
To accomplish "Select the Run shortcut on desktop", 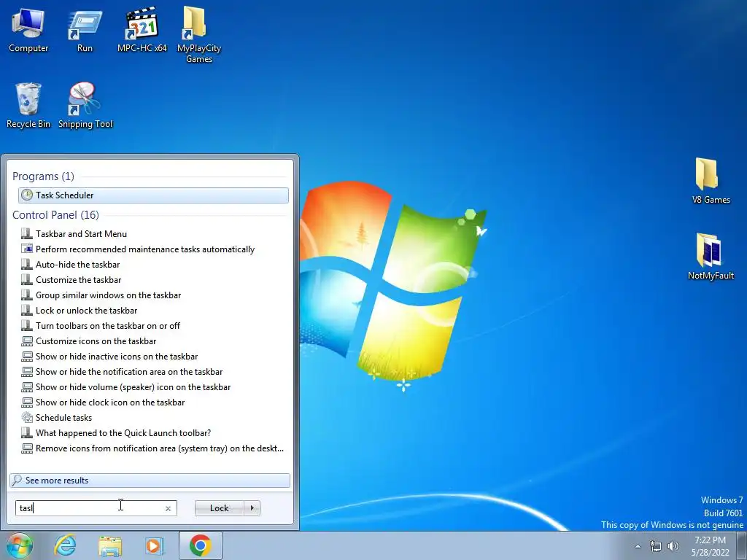I will [x=85, y=31].
